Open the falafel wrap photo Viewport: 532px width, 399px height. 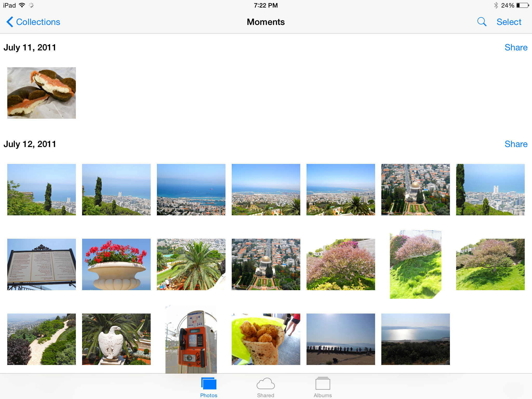click(266, 339)
